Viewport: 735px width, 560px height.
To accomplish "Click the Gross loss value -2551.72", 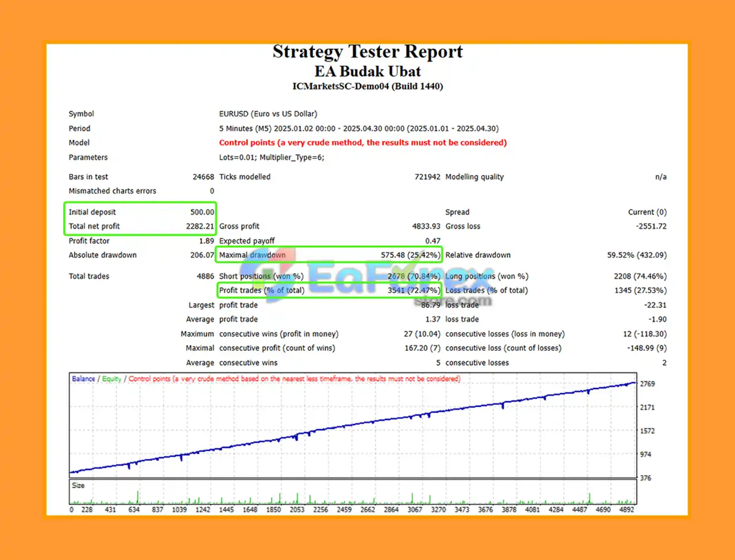I will (x=651, y=226).
